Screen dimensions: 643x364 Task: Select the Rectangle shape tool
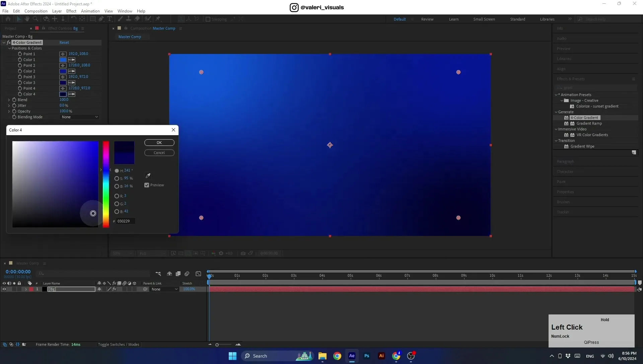click(x=93, y=19)
